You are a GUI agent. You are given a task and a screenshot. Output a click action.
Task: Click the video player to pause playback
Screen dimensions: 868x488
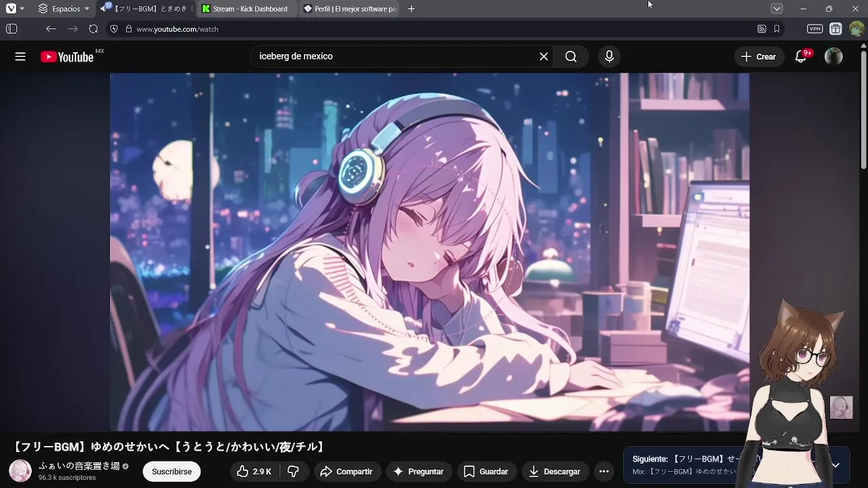tap(429, 251)
